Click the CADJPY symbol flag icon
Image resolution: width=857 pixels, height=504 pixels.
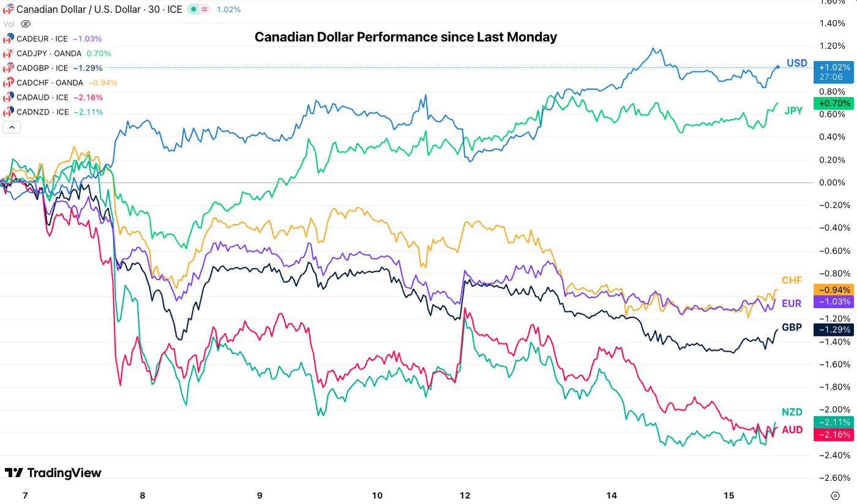7,53
